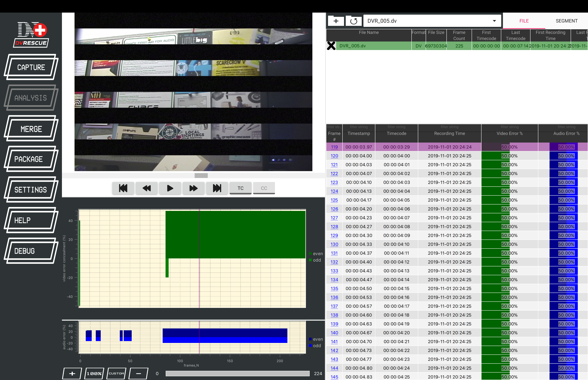The height and width of the screenshot is (380, 588).
Task: Switch to the FILE tab
Action: pos(524,21)
